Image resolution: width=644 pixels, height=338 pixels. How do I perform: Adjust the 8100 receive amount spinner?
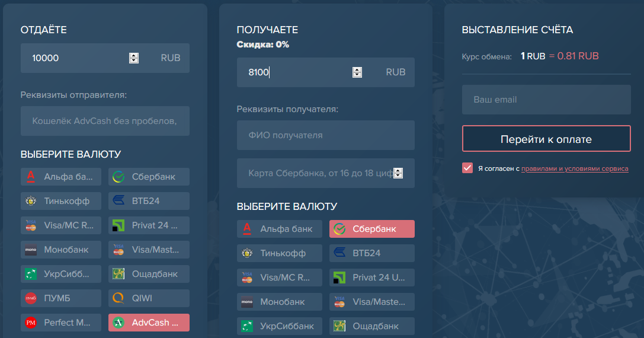(x=357, y=72)
